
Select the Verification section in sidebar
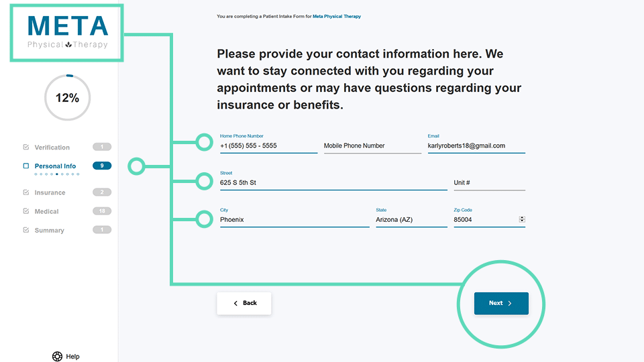52,147
